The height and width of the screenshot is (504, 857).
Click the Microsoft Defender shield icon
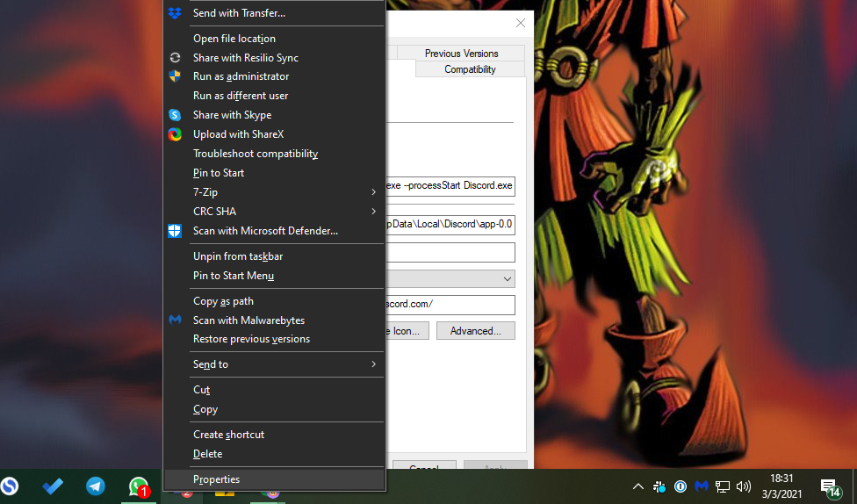click(x=175, y=231)
